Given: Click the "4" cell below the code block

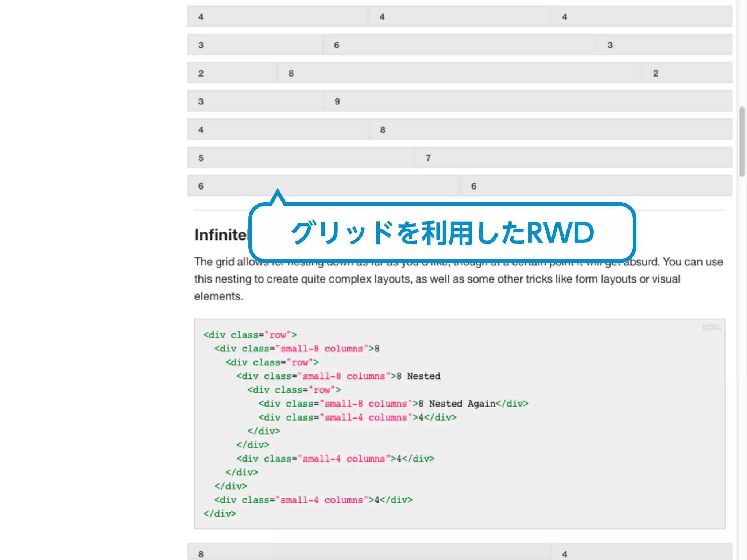Looking at the screenshot, I should click(x=642, y=552).
